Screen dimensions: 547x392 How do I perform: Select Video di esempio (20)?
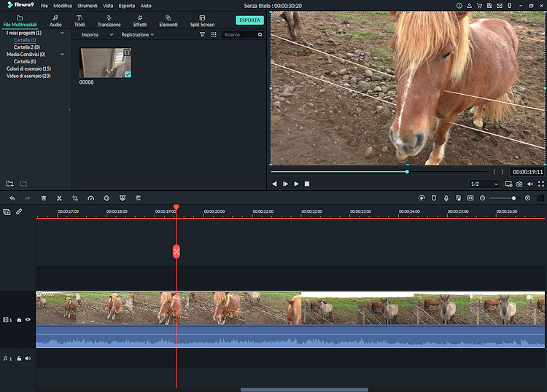[28, 76]
